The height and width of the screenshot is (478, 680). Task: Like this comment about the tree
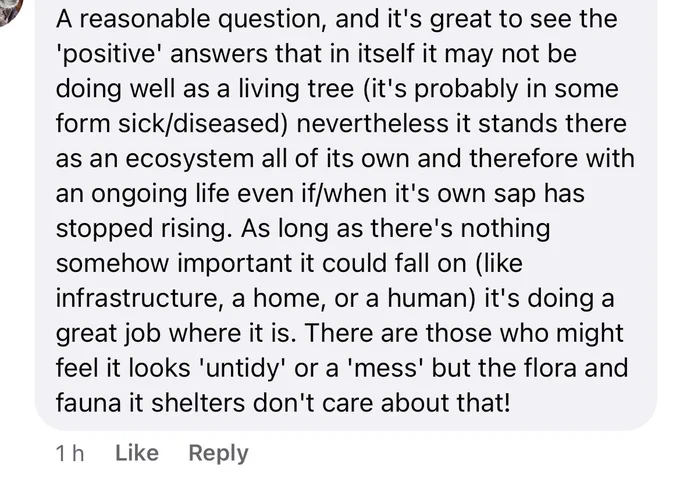[x=137, y=453]
